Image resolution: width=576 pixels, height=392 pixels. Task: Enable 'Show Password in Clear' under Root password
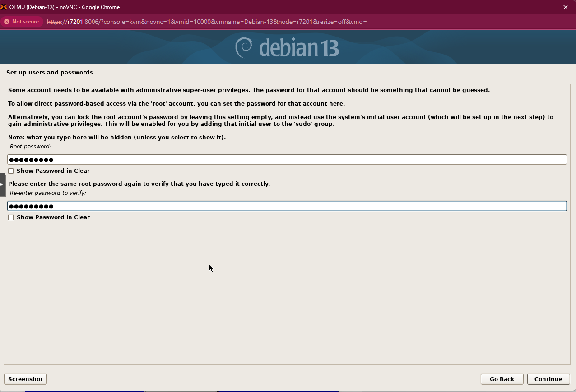[10, 171]
